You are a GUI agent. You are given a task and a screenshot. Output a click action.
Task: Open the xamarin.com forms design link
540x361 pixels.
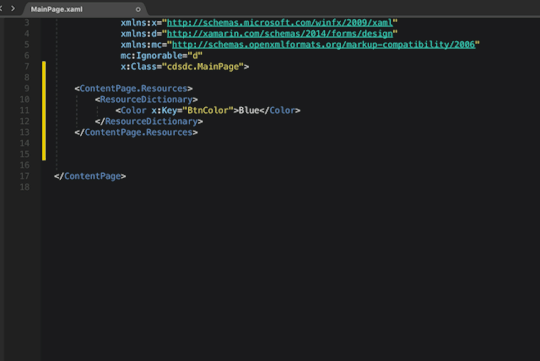pos(280,34)
